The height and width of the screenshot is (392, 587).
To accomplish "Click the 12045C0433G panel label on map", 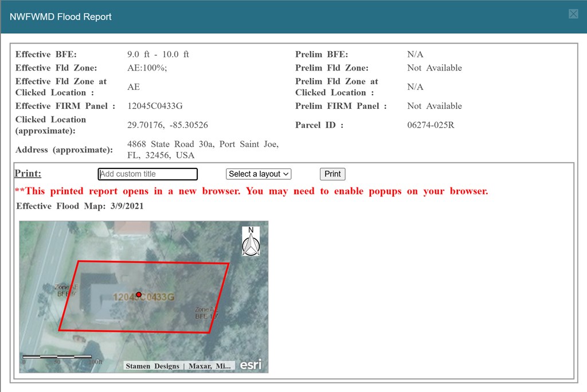I will tap(143, 297).
